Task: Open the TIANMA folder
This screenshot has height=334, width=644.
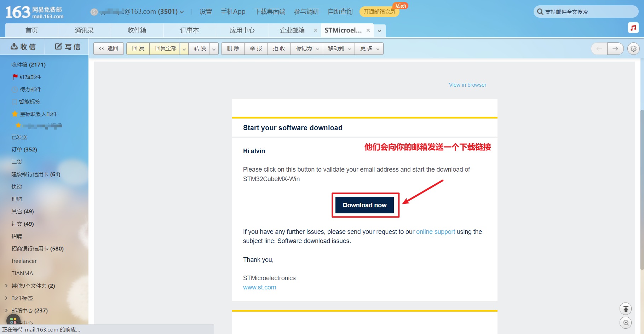Action: (x=22, y=273)
